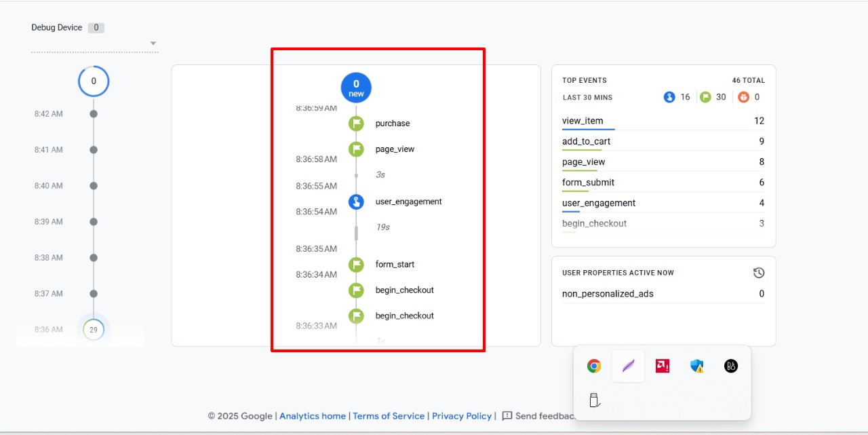Image resolution: width=868 pixels, height=435 pixels.
Task: Click the Send feedback speech bubble icon
Action: (x=507, y=416)
